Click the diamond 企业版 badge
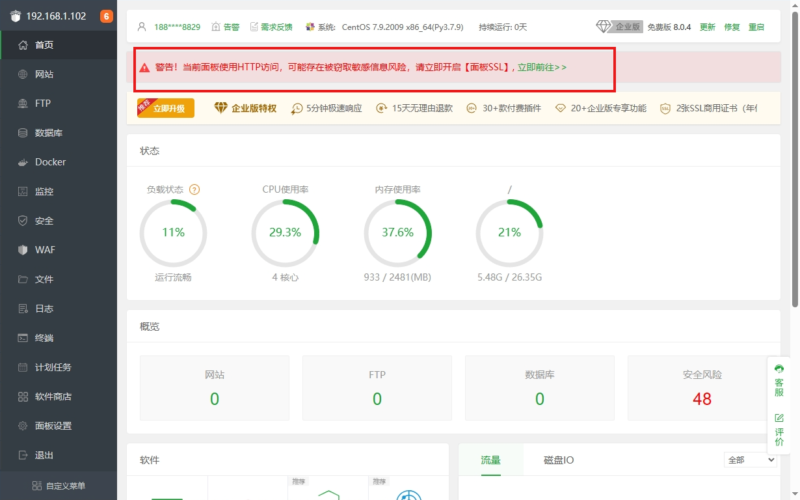800x500 pixels. pos(619,27)
